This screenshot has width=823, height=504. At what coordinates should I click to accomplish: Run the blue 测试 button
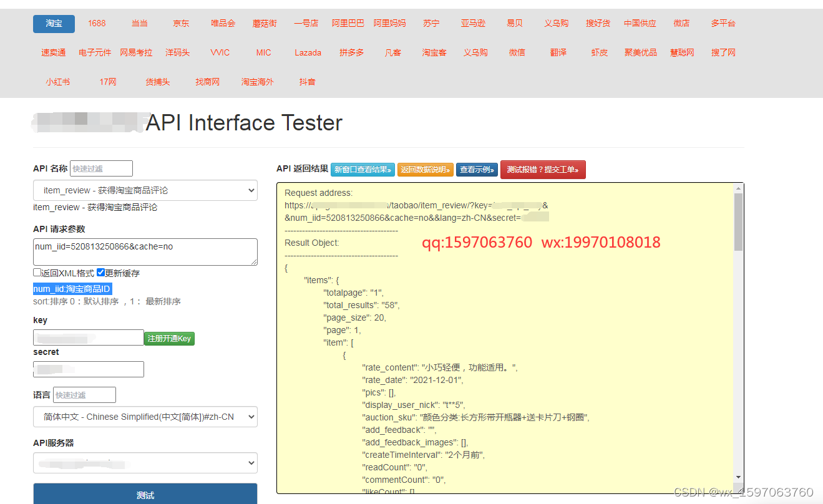click(145, 494)
